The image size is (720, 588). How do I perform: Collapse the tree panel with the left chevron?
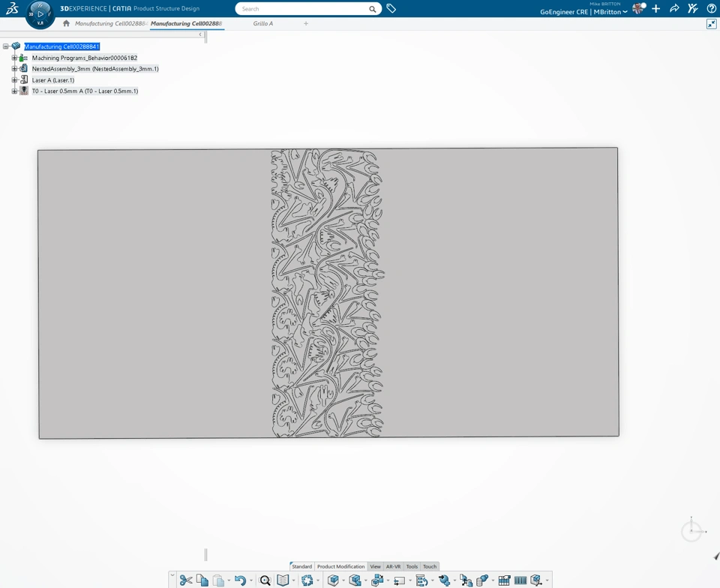200,34
